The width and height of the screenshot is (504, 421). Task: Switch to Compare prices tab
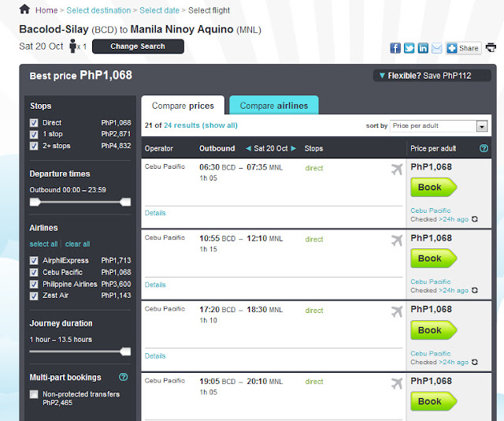coord(183,106)
